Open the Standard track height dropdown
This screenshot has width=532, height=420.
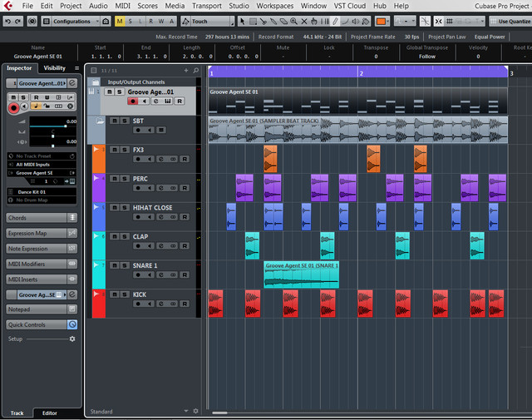coord(186,411)
